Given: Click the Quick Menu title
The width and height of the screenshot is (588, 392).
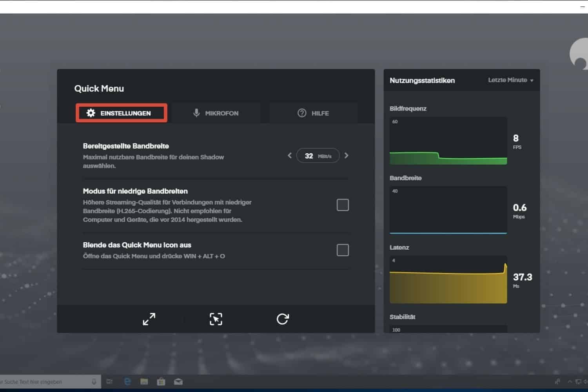Looking at the screenshot, I should click(x=99, y=89).
